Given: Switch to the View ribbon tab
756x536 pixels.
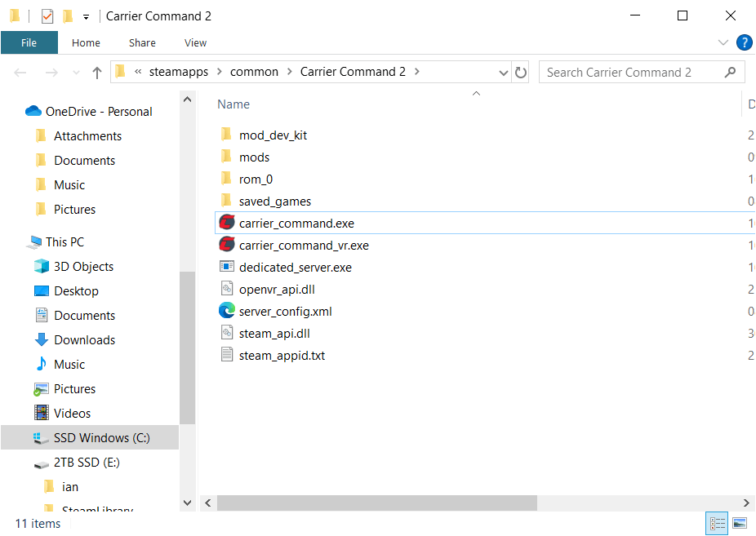Looking at the screenshot, I should point(195,42).
